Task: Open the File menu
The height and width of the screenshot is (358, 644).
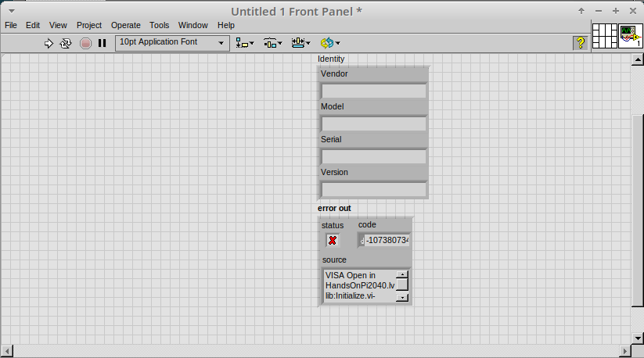Action: [11, 26]
